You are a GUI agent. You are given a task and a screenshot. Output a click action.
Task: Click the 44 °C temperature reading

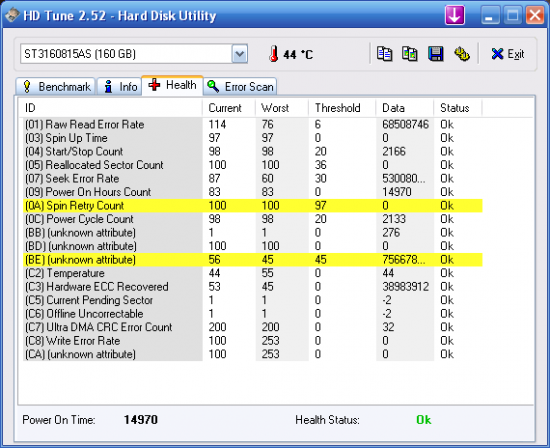coord(298,54)
